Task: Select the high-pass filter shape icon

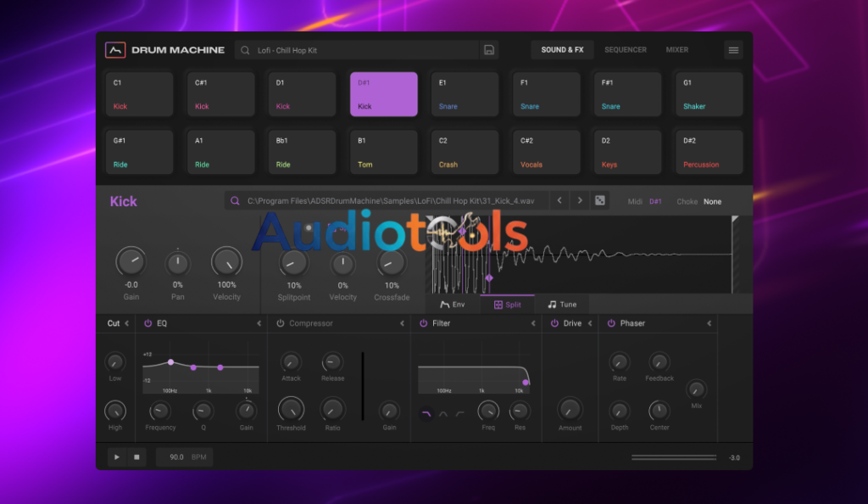Action: [460, 413]
